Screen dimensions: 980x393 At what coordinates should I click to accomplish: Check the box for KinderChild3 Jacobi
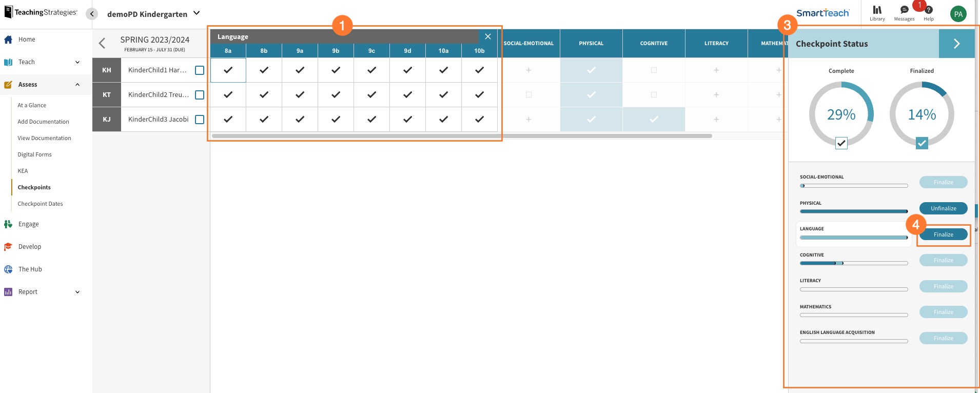coord(200,120)
